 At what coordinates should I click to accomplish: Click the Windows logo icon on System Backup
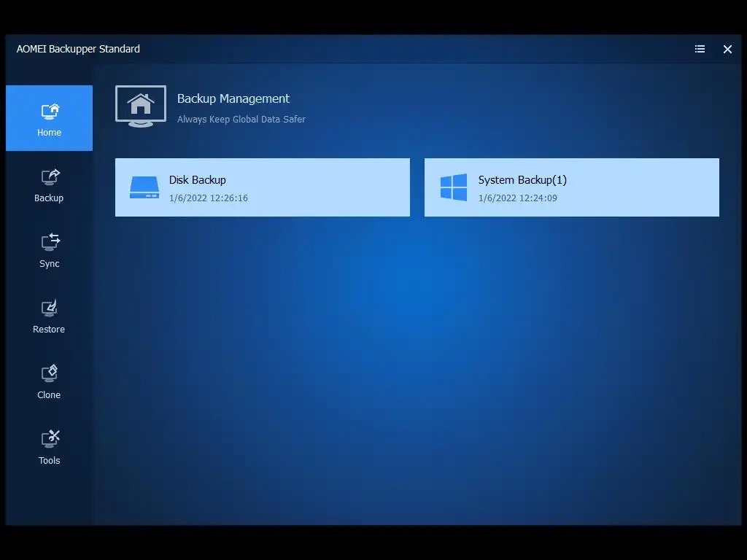(454, 187)
